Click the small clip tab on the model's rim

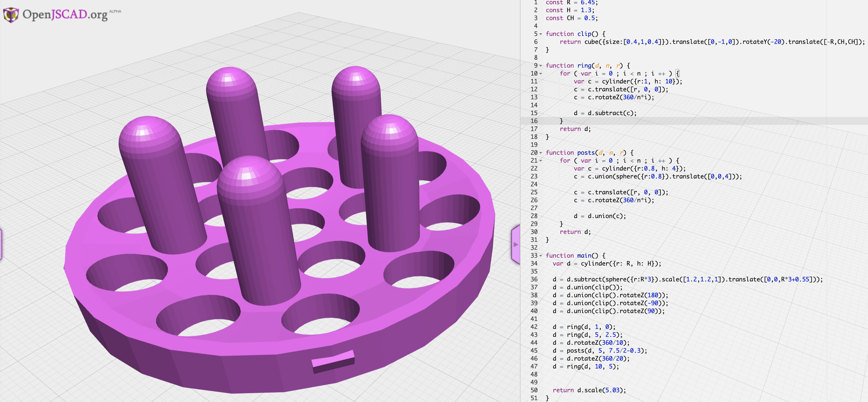(333, 361)
